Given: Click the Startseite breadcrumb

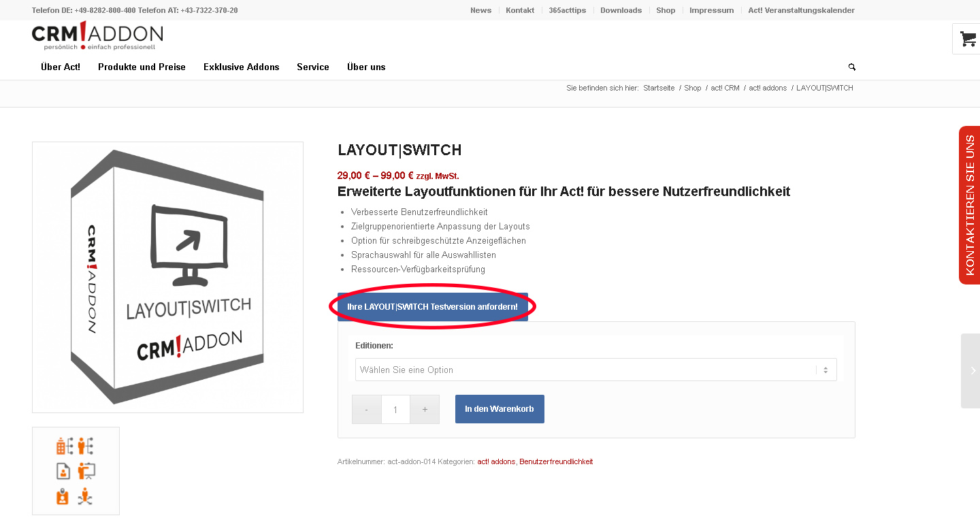Looking at the screenshot, I should click(659, 88).
